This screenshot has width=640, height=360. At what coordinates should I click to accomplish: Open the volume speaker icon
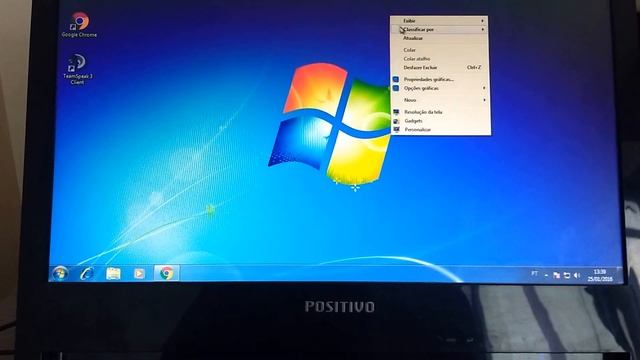(577, 276)
